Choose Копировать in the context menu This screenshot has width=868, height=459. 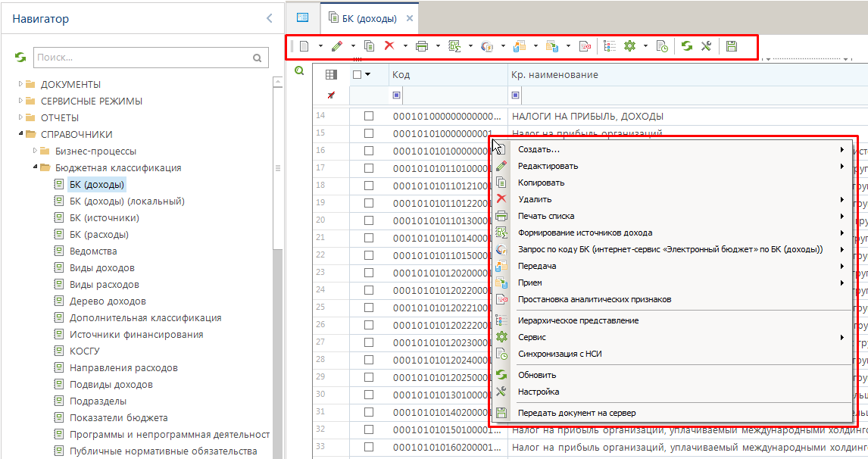(x=672, y=183)
